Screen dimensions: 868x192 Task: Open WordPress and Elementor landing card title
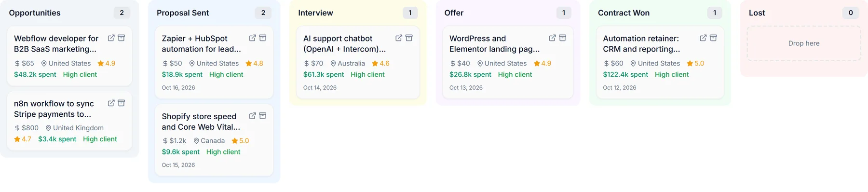coord(495,43)
